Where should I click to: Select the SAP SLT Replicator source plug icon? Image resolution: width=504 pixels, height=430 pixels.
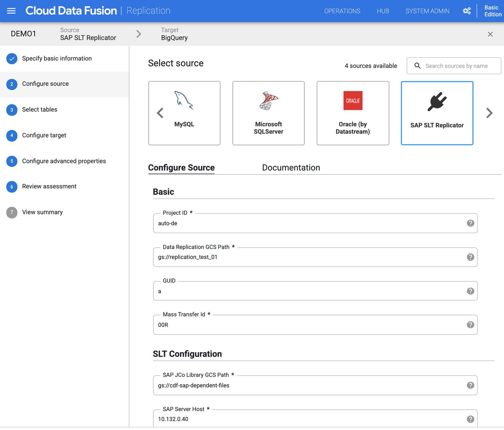point(437,100)
